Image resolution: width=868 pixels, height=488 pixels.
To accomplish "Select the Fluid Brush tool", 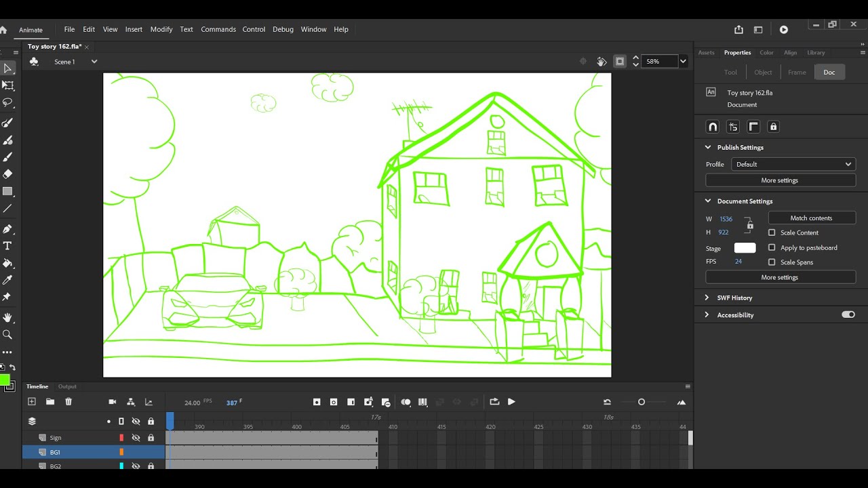I will point(7,123).
